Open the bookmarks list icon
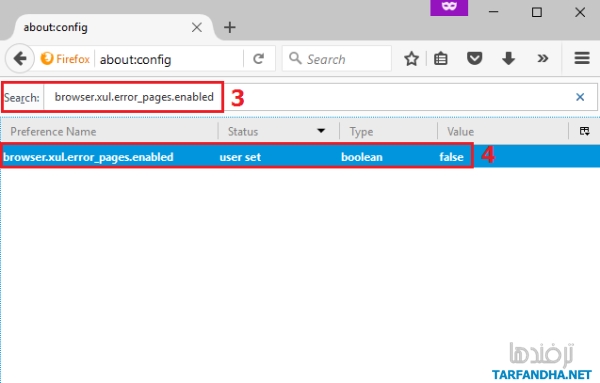This screenshot has width=600, height=383. pos(440,59)
